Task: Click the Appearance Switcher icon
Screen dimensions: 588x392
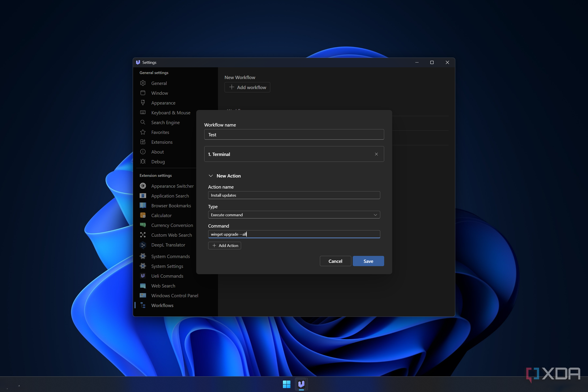Action: (x=143, y=186)
